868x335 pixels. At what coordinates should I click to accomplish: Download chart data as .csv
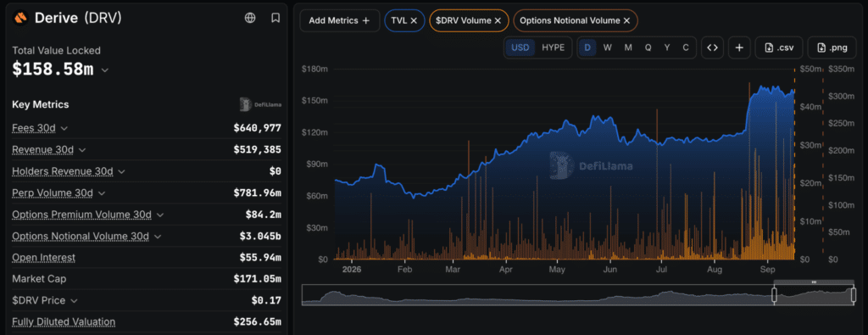coord(779,47)
